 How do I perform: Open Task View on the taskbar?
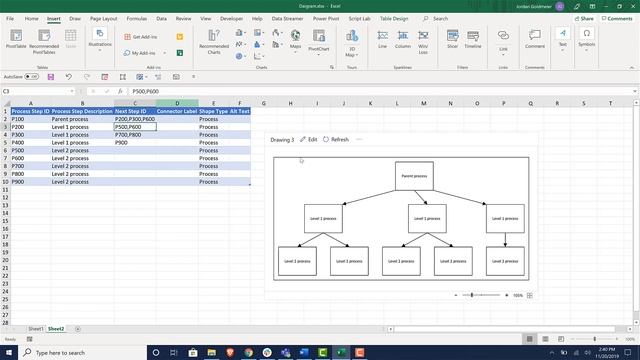[174, 352]
